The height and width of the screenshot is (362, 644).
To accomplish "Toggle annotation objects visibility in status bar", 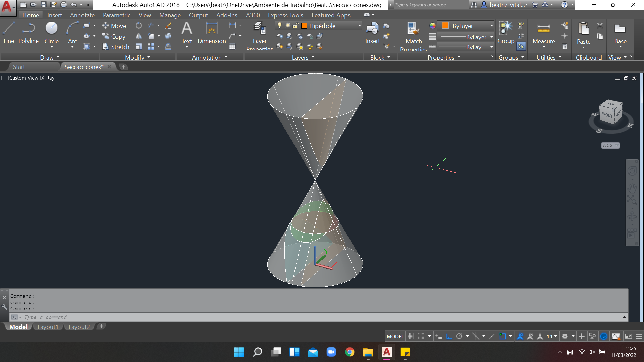I will click(x=520, y=336).
